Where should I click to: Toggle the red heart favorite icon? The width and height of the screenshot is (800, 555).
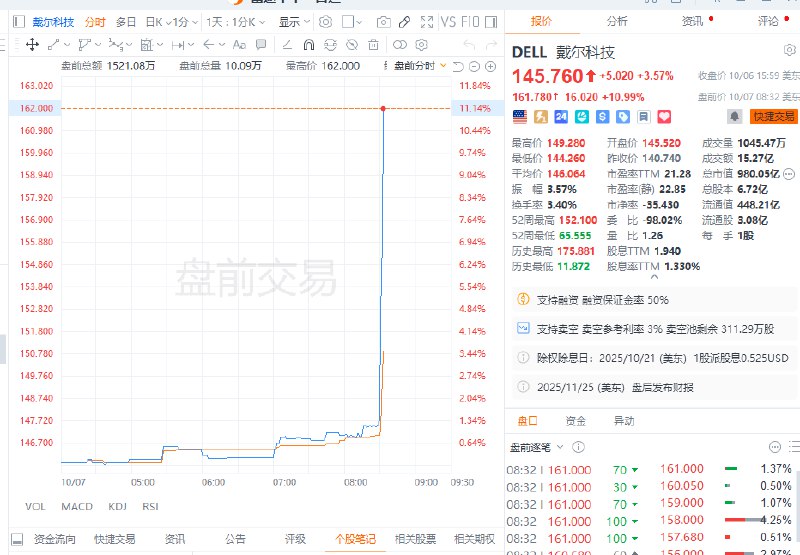click(x=664, y=117)
